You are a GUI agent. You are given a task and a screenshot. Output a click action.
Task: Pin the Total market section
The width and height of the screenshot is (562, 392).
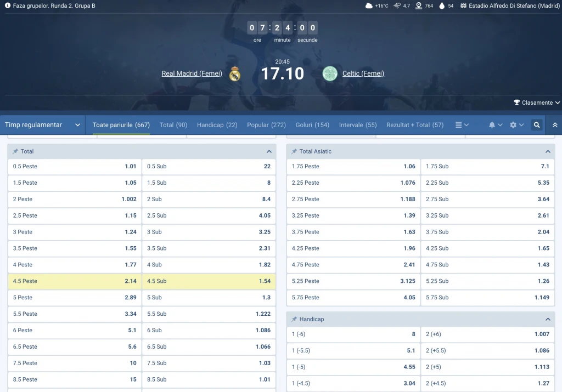[15, 151]
